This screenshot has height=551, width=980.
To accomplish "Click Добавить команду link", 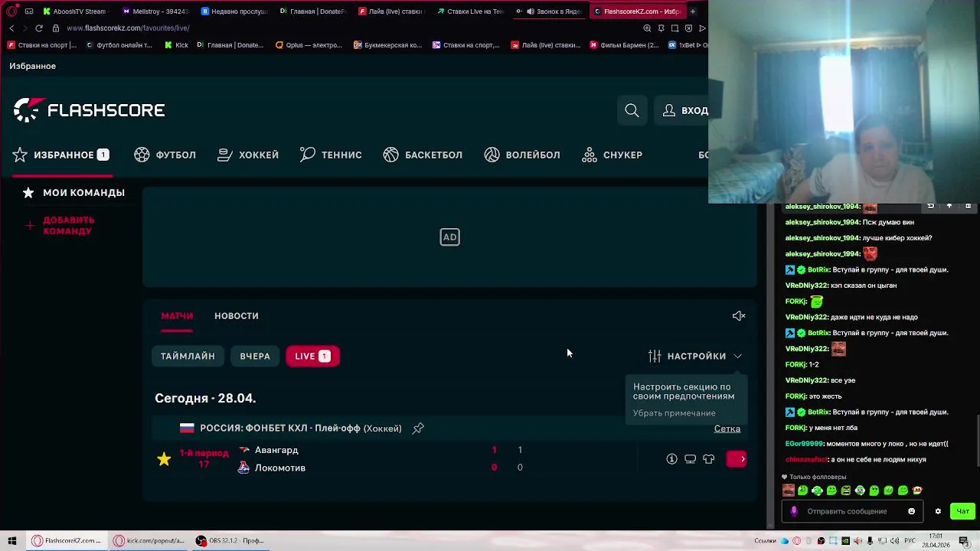I will 68,225.
